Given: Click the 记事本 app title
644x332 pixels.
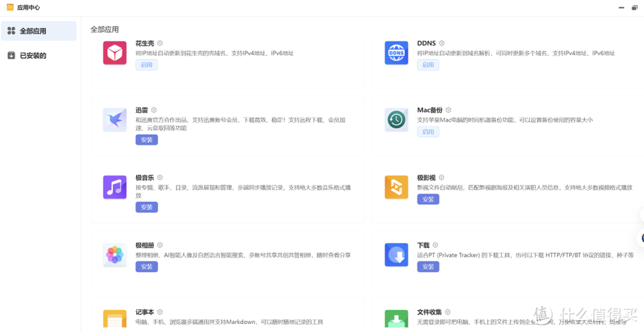Looking at the screenshot, I should (x=145, y=312).
